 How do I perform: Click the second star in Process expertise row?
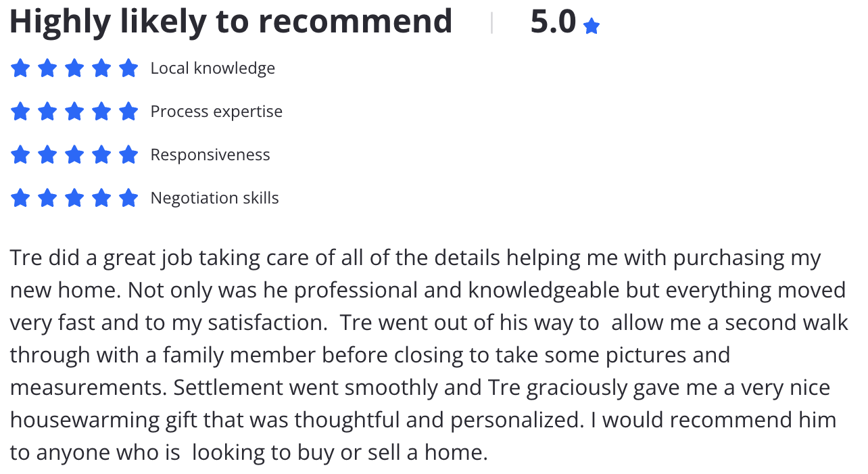point(47,112)
